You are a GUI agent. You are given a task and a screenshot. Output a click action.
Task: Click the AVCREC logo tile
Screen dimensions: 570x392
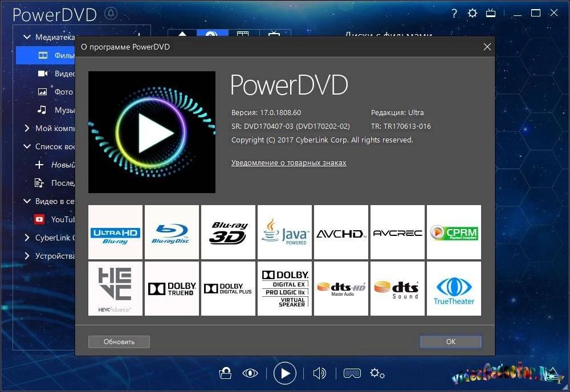(397, 232)
